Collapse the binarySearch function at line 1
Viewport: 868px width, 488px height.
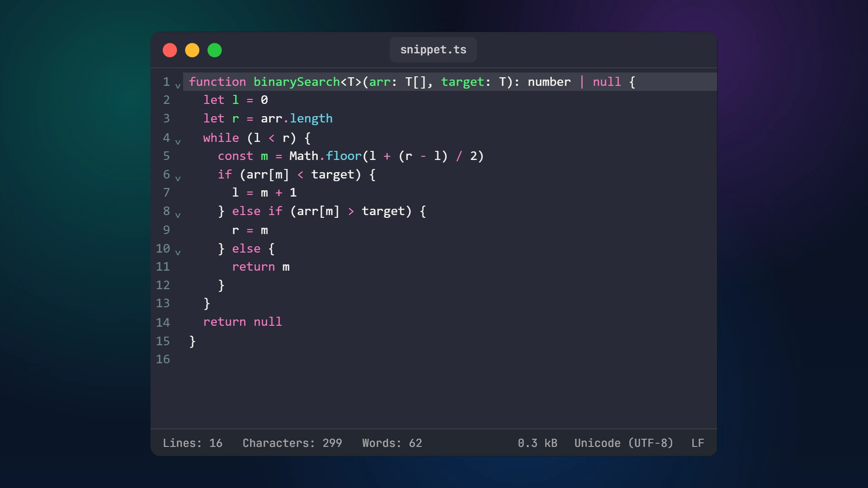[x=178, y=85]
